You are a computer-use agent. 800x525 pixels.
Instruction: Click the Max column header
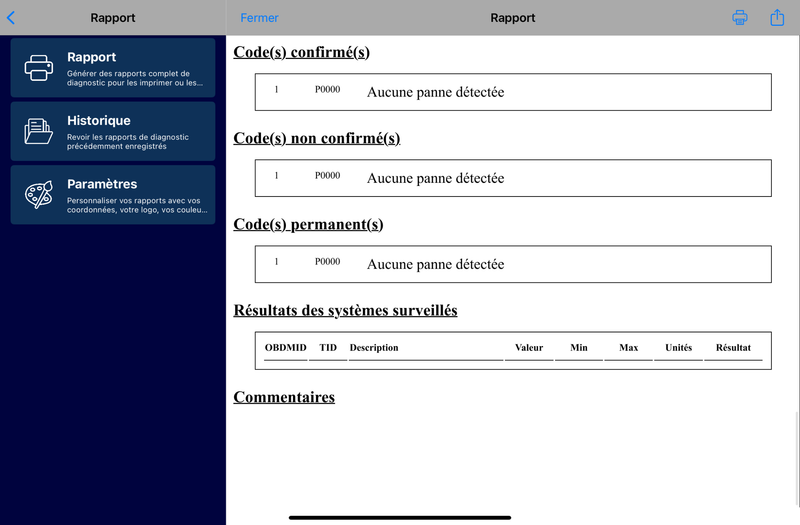pyautogui.click(x=629, y=347)
